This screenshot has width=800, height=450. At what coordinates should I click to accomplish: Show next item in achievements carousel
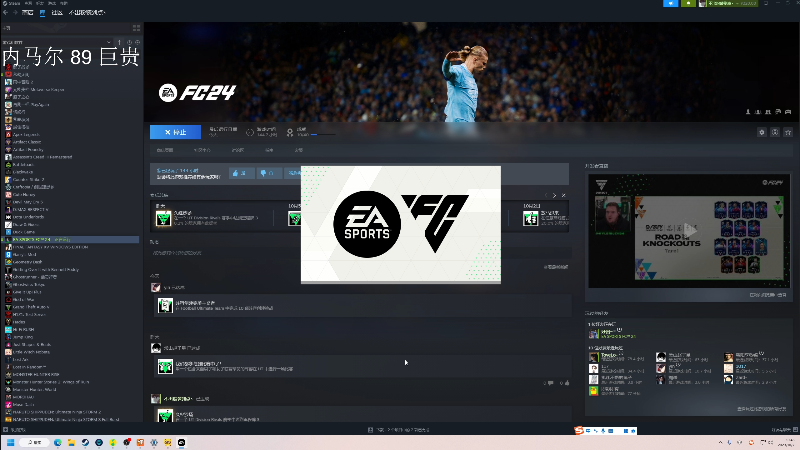[554, 195]
